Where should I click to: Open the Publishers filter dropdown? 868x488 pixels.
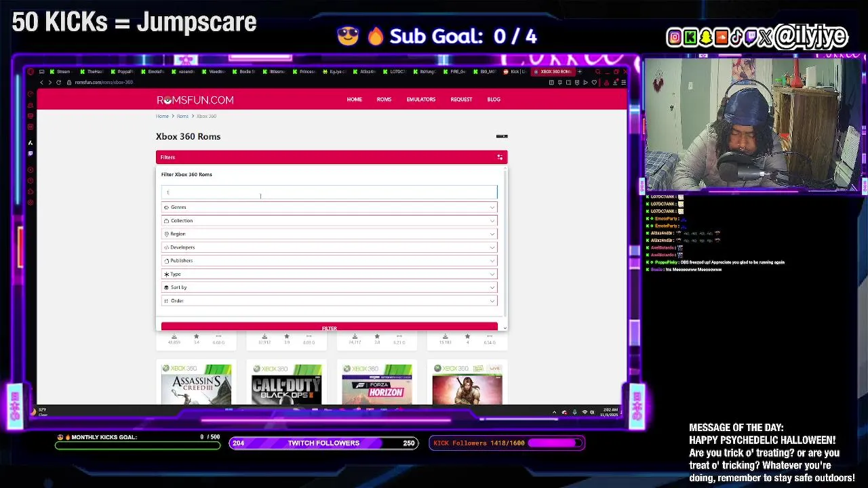329,261
